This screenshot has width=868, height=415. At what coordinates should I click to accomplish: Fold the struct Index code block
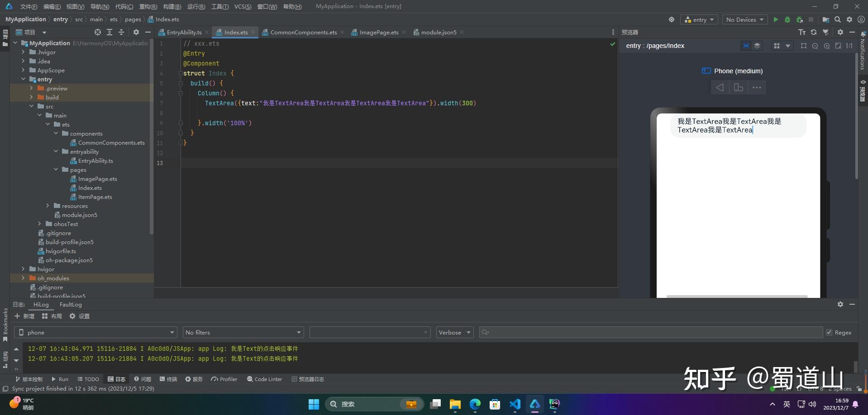[180, 73]
